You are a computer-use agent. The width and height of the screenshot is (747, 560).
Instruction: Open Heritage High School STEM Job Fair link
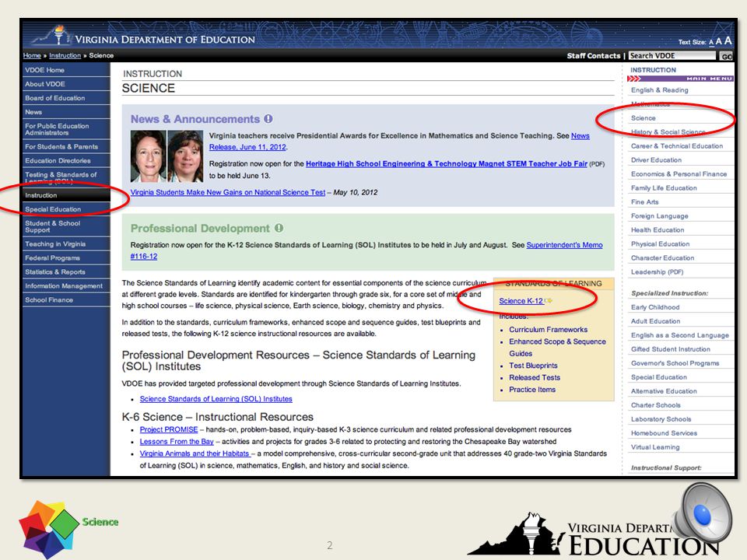(x=447, y=164)
